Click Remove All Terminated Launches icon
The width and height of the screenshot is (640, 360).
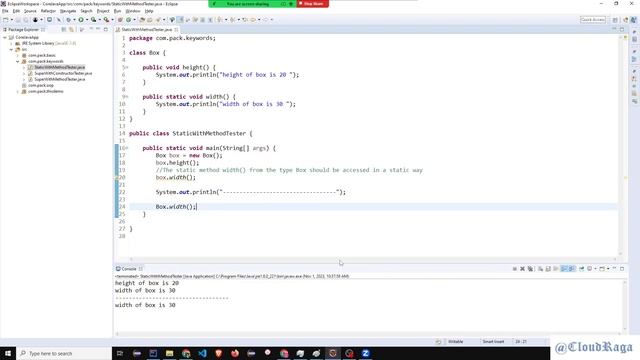[530, 269]
